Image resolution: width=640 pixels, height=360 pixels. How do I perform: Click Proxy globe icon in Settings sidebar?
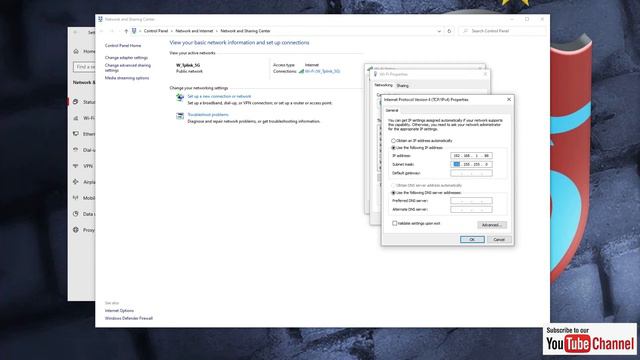[x=76, y=230]
